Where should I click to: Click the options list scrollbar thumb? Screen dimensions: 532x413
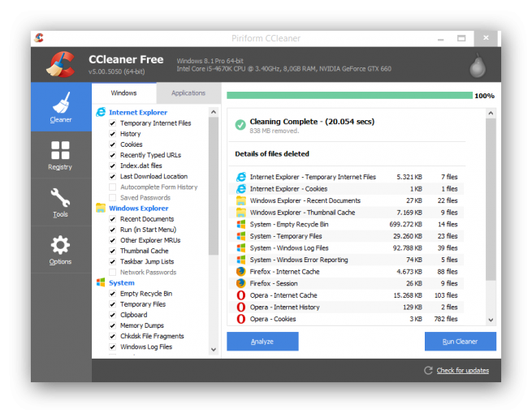(214, 186)
